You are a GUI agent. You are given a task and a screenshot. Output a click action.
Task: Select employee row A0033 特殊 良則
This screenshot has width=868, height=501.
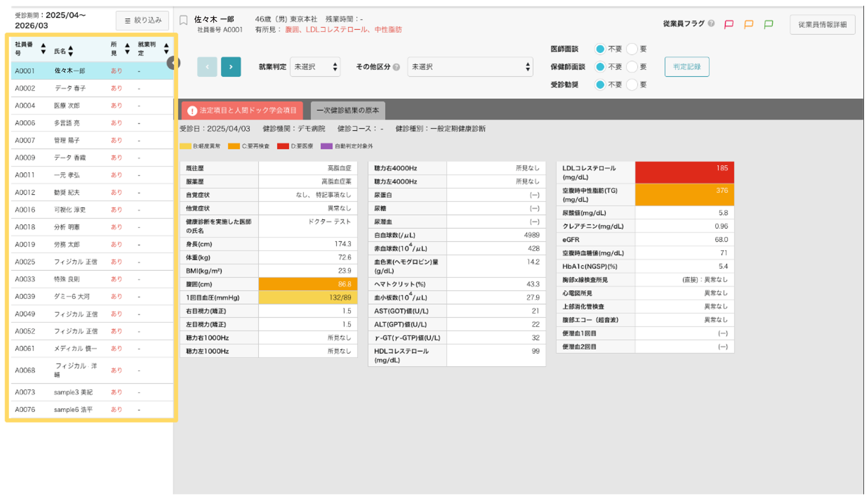(x=92, y=279)
